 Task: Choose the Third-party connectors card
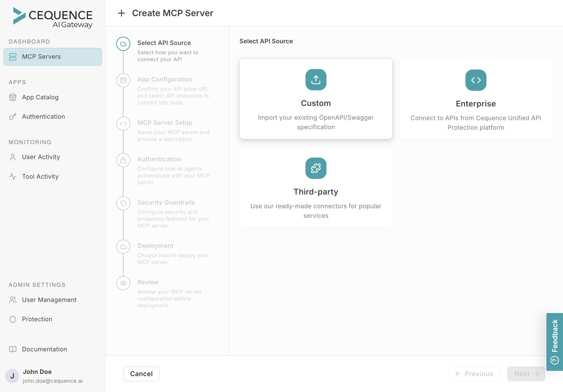coord(315,187)
